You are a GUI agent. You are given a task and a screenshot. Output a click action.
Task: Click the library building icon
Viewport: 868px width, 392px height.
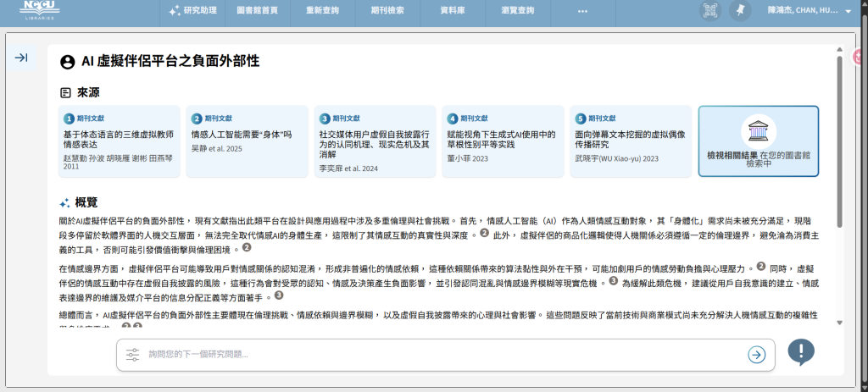coord(759,132)
